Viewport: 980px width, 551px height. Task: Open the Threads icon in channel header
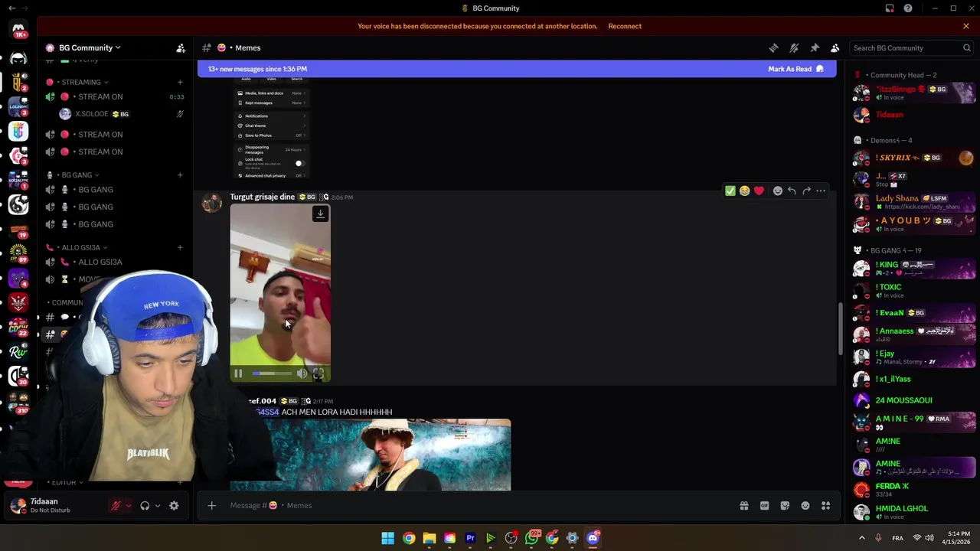pyautogui.click(x=773, y=47)
